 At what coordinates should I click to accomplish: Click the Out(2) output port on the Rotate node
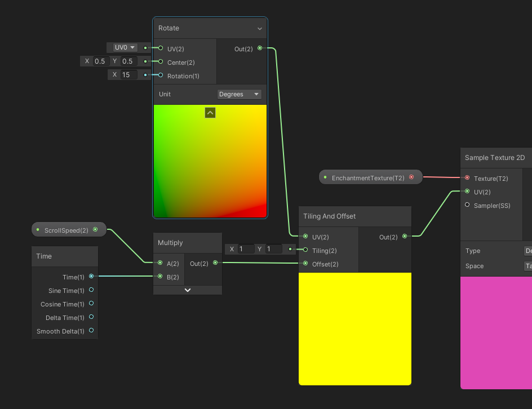(259, 48)
